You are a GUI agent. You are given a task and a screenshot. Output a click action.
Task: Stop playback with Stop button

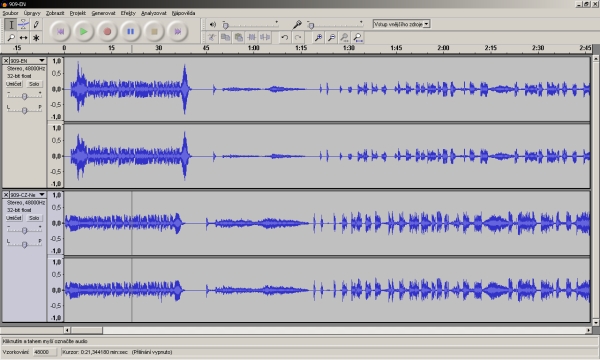154,31
